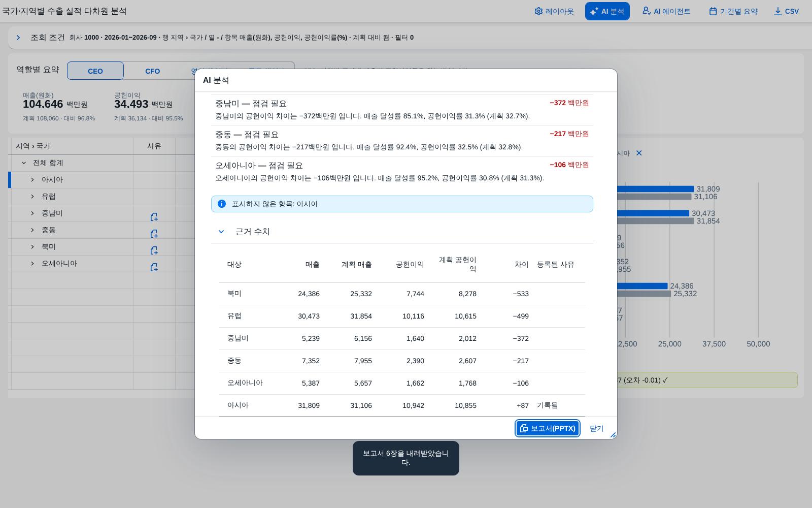Image resolution: width=812 pixels, height=508 pixels.
Task: Click 유럽 row in 근거 수치 table
Action: click(x=402, y=316)
